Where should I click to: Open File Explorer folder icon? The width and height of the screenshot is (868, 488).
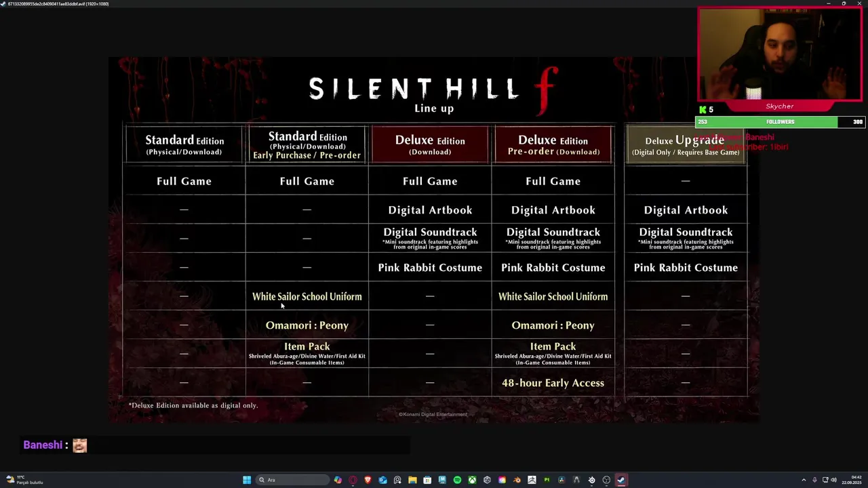click(x=412, y=480)
